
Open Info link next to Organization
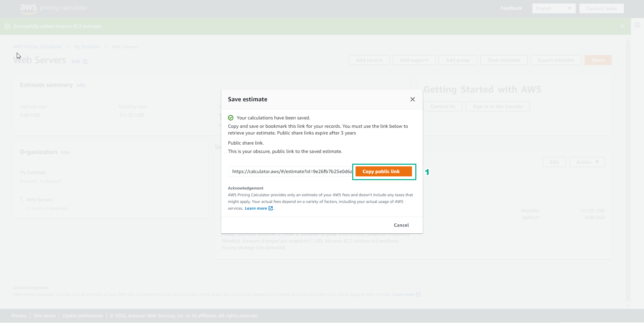coord(65,153)
